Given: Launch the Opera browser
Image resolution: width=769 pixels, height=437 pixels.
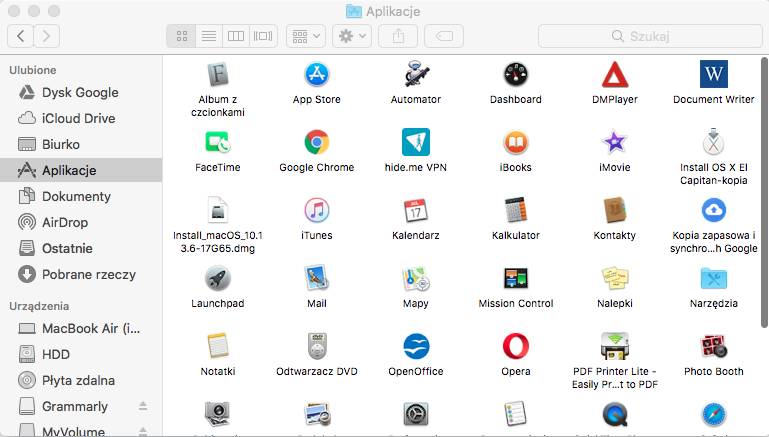Looking at the screenshot, I should (x=515, y=346).
